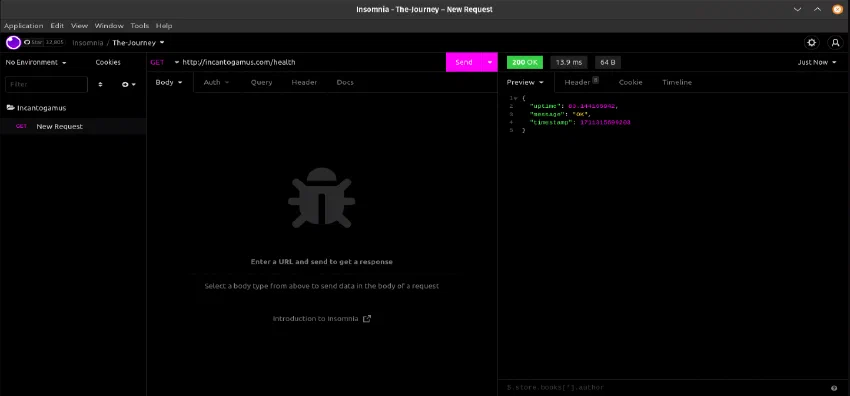Open the plus create-request dropdown

point(128,85)
